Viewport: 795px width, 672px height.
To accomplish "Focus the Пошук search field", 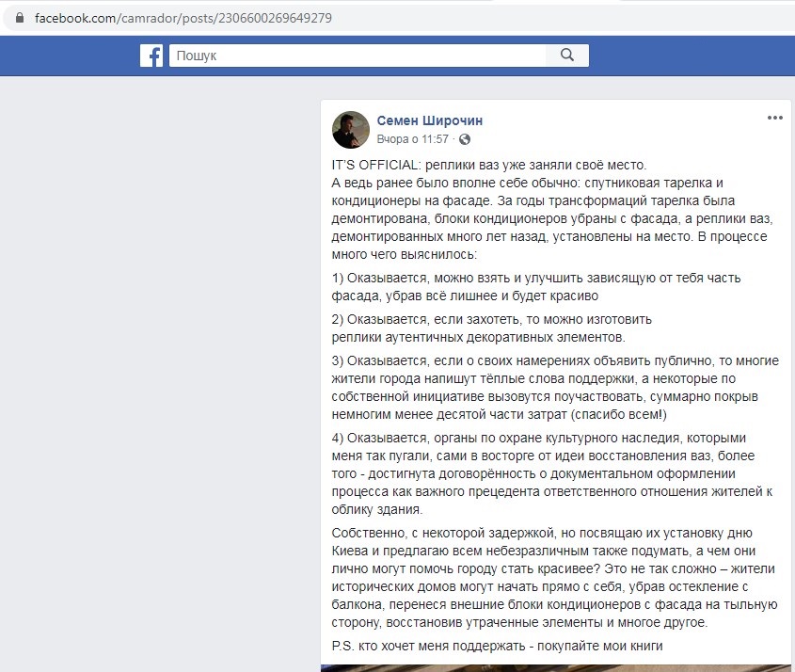I will pos(358,56).
